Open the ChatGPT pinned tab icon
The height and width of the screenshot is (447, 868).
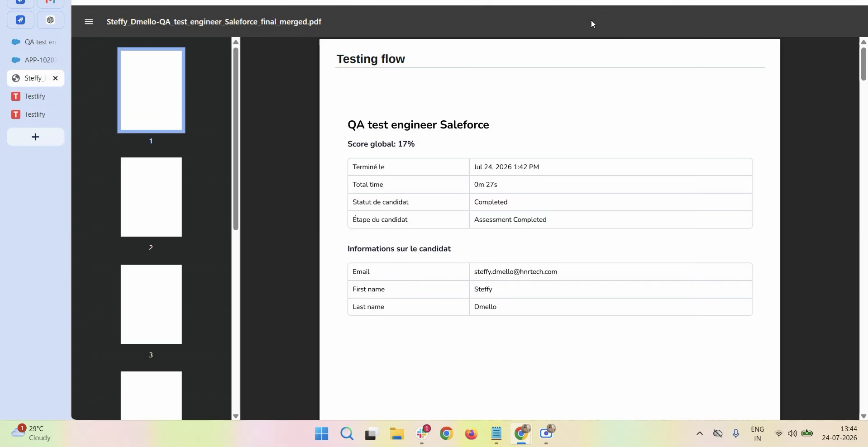[x=50, y=20]
